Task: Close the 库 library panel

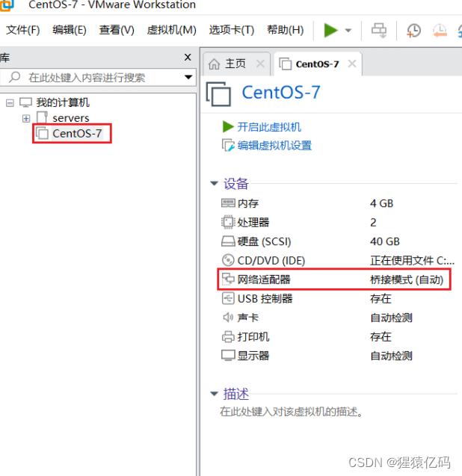Action: (x=188, y=57)
